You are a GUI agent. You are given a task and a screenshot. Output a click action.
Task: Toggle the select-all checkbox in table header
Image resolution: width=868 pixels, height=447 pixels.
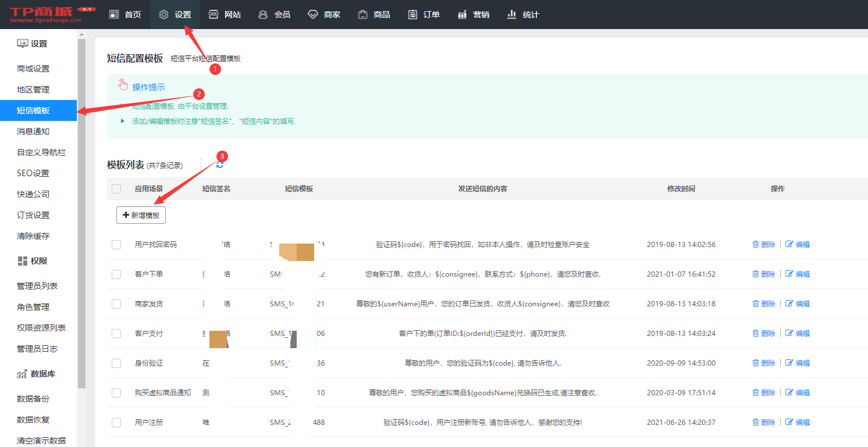click(116, 189)
